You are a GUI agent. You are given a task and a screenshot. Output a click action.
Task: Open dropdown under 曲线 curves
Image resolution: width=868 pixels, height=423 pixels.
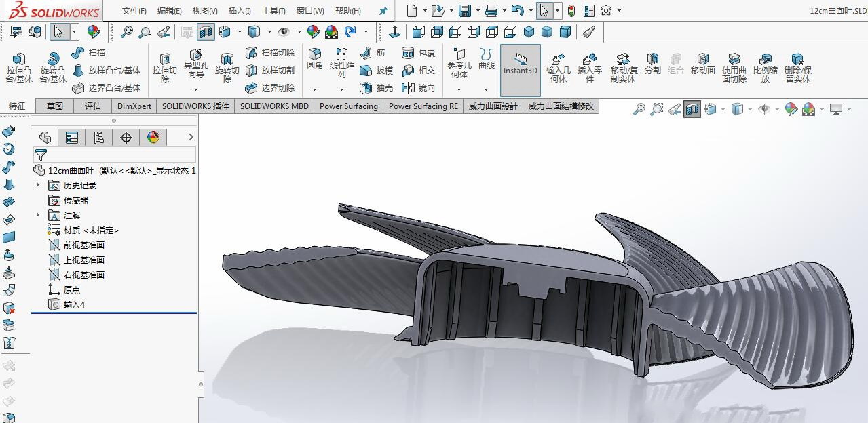pyautogui.click(x=486, y=89)
